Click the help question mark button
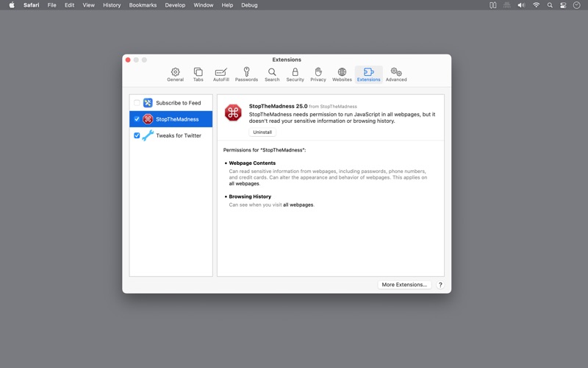 pos(440,285)
